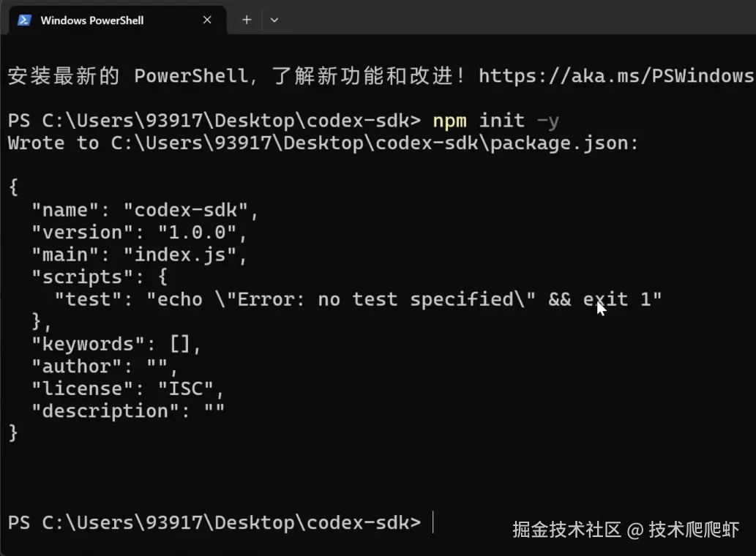Click the "main": "index.js" line
This screenshot has width=756, height=556.
pyautogui.click(x=139, y=255)
